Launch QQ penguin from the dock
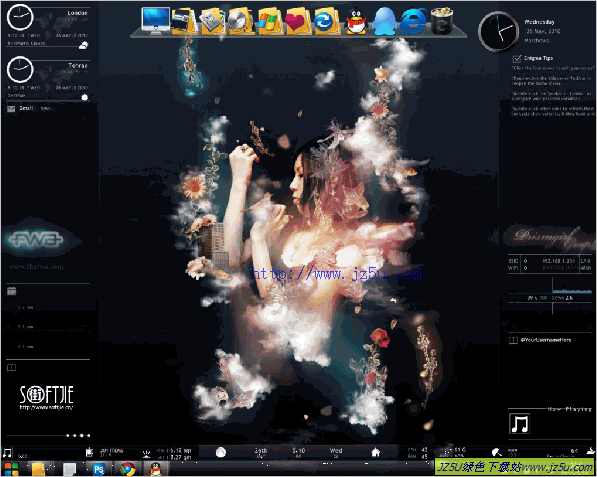Image resolution: width=597 pixels, height=477 pixels. tap(356, 21)
